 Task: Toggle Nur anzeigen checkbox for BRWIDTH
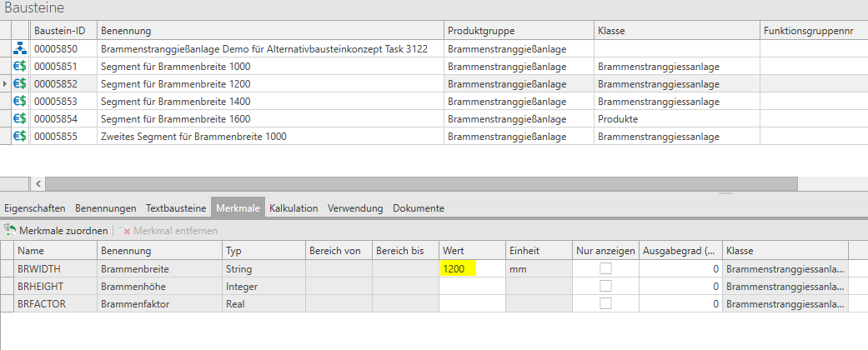(x=606, y=269)
